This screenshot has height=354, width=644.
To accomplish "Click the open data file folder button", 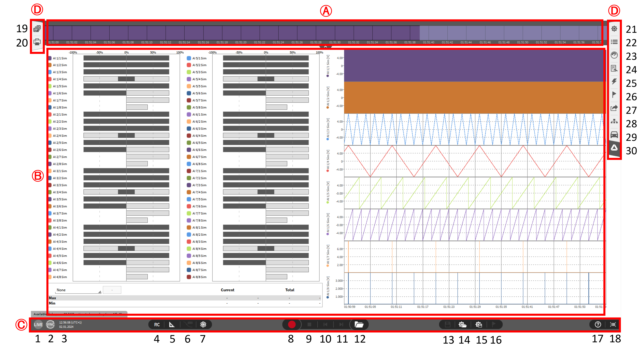I will point(359,325).
